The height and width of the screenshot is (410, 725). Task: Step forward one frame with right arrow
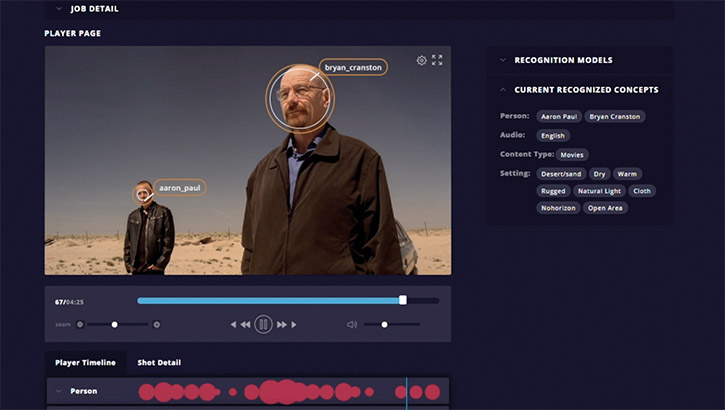click(295, 324)
